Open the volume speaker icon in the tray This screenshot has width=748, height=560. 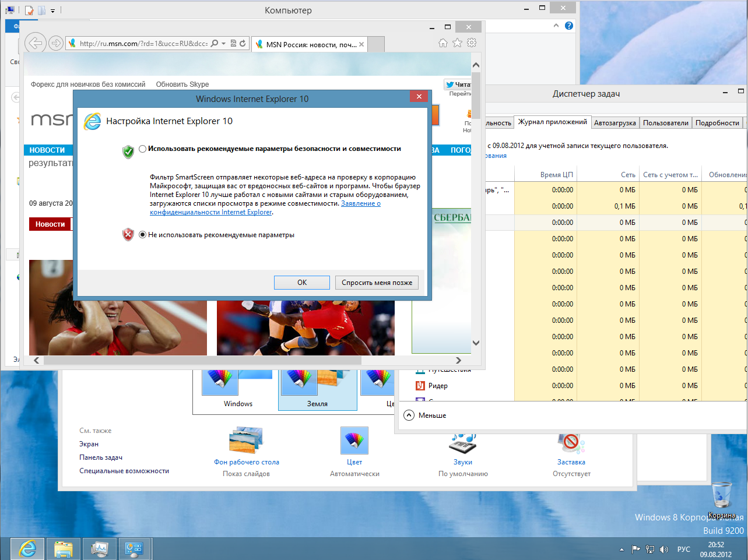[664, 549]
